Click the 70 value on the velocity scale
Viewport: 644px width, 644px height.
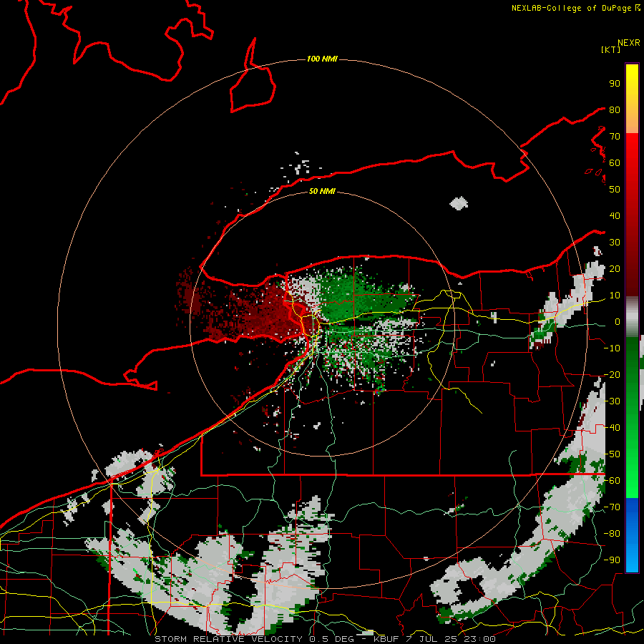615,137
